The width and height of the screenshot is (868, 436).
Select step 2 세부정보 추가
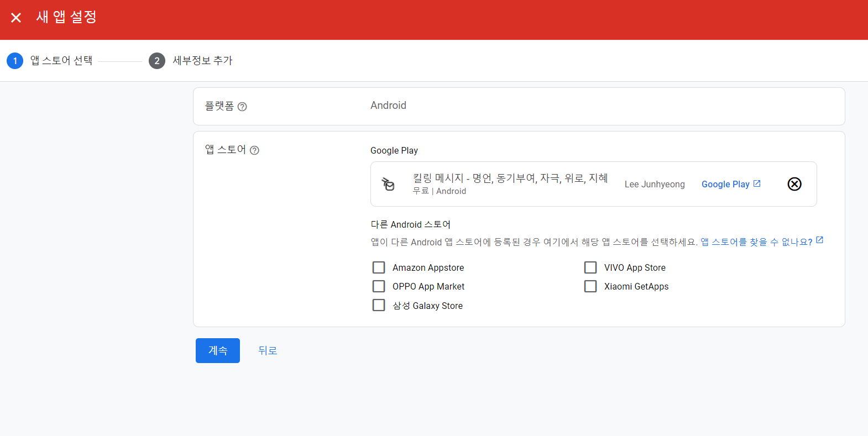[191, 61]
